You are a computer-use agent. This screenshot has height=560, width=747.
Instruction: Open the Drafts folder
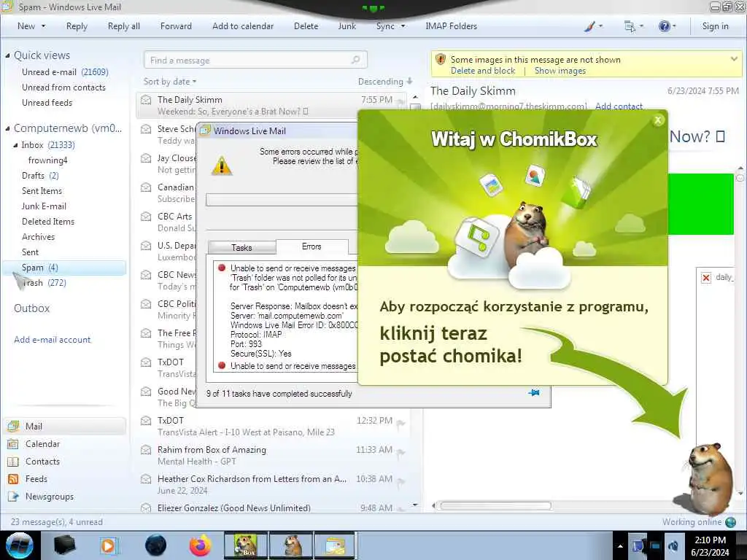tap(40, 176)
